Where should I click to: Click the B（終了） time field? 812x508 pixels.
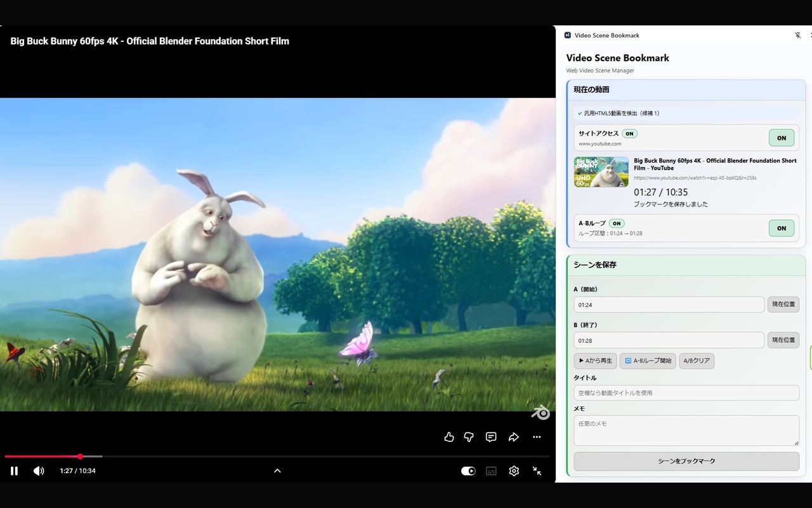pyautogui.click(x=669, y=340)
